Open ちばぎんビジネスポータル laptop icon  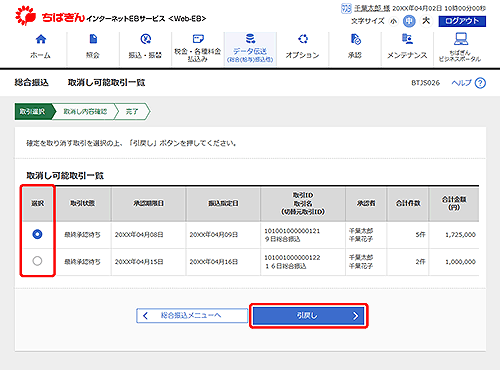coord(460,39)
